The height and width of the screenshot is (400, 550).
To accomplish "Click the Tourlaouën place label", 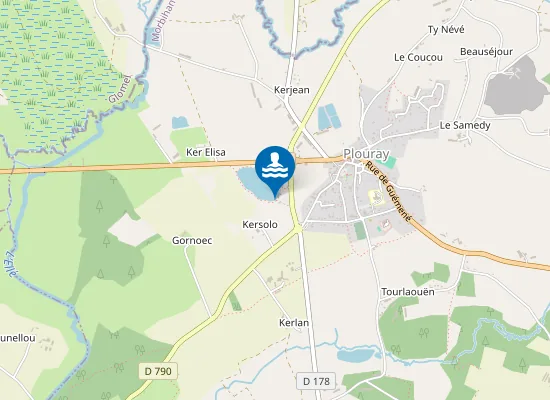I will coord(408,292).
